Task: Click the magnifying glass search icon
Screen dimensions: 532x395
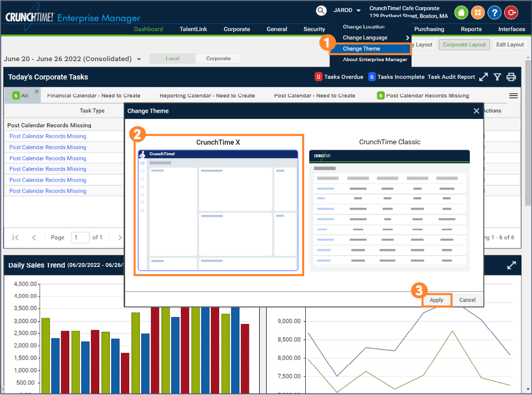Action: pos(321,11)
